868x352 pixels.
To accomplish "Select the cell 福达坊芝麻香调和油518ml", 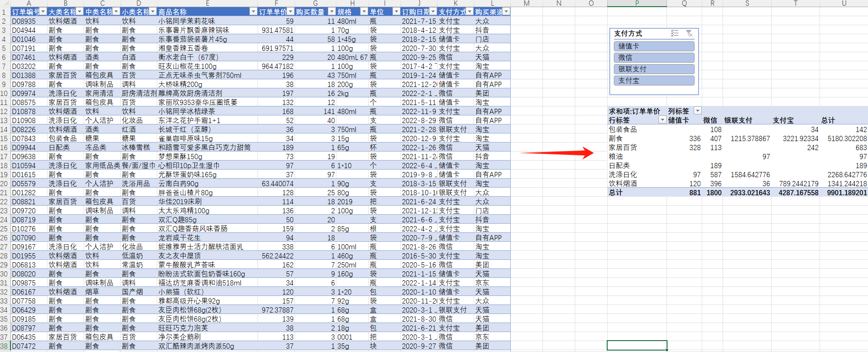I will tap(208, 283).
